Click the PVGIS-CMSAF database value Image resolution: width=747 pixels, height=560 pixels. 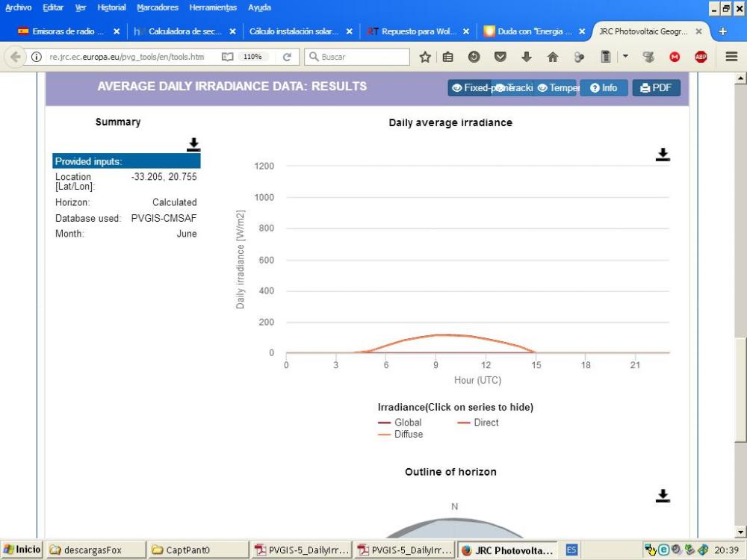click(x=164, y=219)
